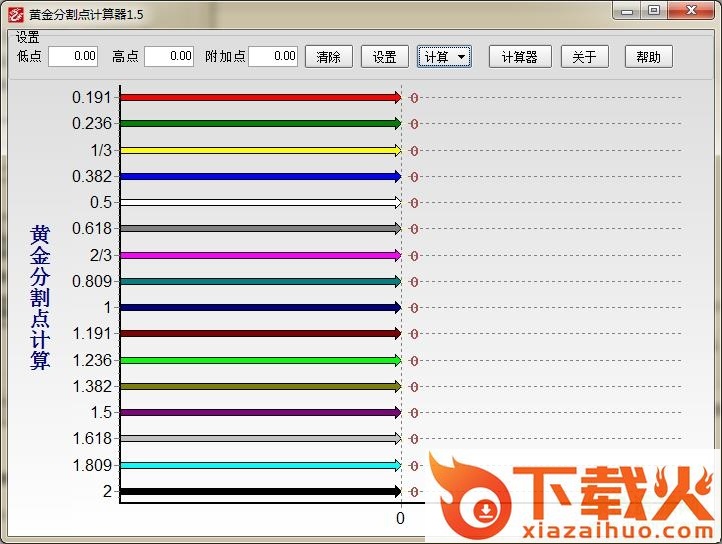
Task: Click the 1.382 axis label
Action: [x=92, y=386]
